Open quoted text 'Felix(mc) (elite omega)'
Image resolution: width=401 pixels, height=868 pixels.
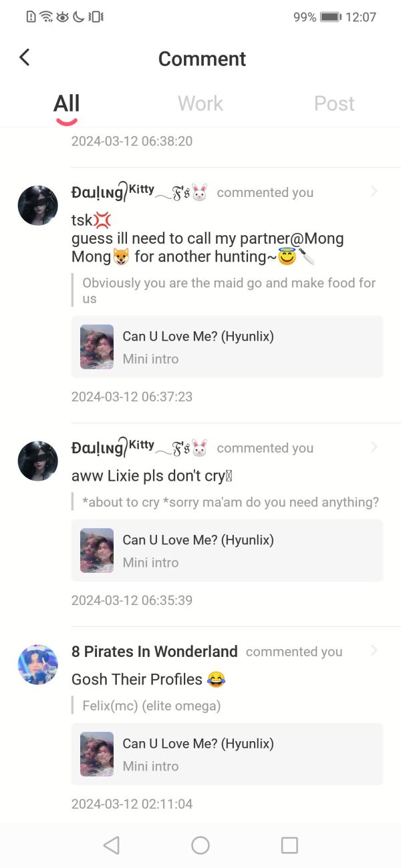click(x=152, y=705)
